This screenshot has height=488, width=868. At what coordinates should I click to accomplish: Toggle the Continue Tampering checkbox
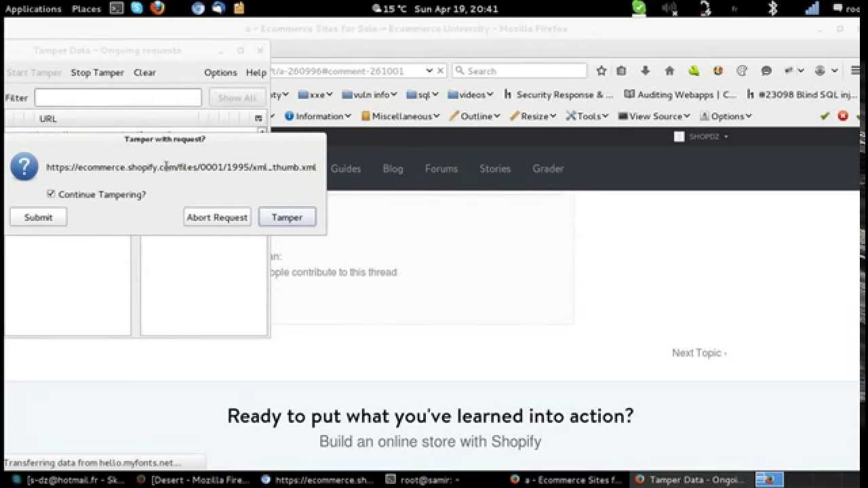point(51,194)
